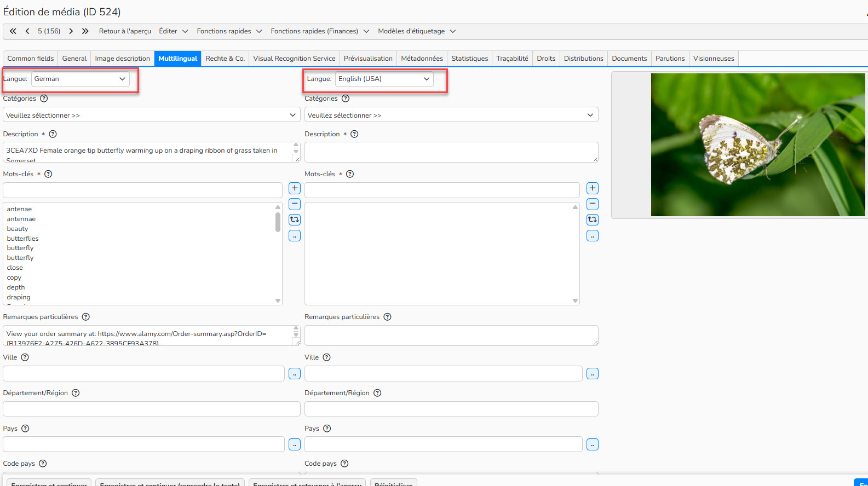Screen dimensions: 868x486
Task: Show help for English Description
Action: coord(354,134)
